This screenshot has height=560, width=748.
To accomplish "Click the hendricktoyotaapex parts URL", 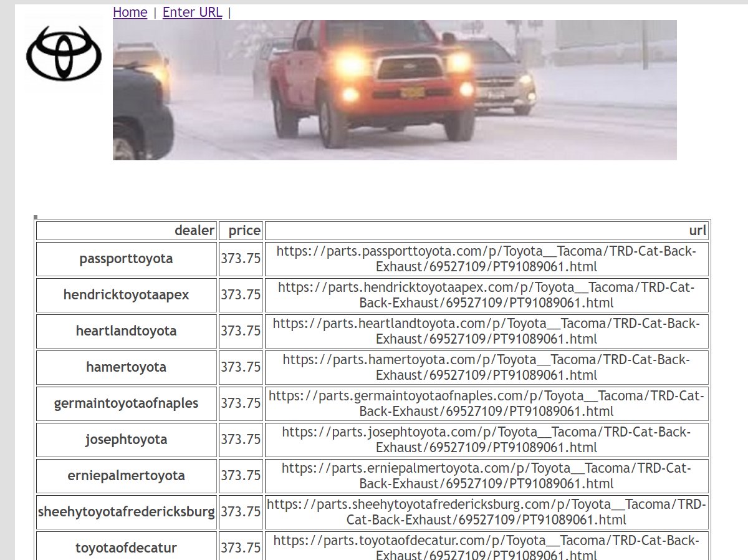I will tap(487, 295).
